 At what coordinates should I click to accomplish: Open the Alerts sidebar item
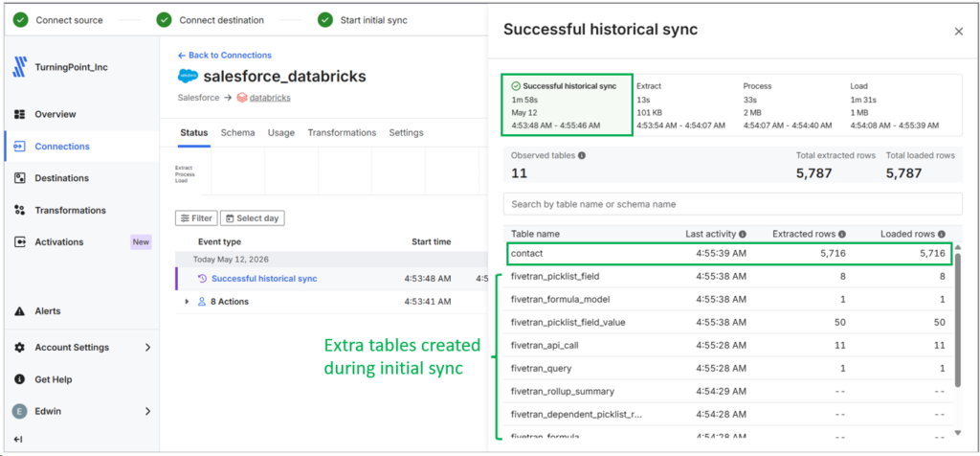point(48,311)
